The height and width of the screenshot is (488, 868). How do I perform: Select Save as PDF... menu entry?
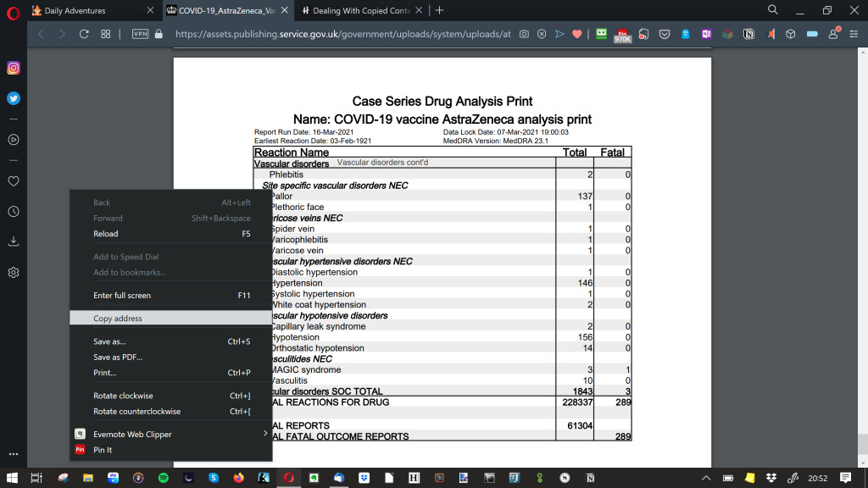118,357
